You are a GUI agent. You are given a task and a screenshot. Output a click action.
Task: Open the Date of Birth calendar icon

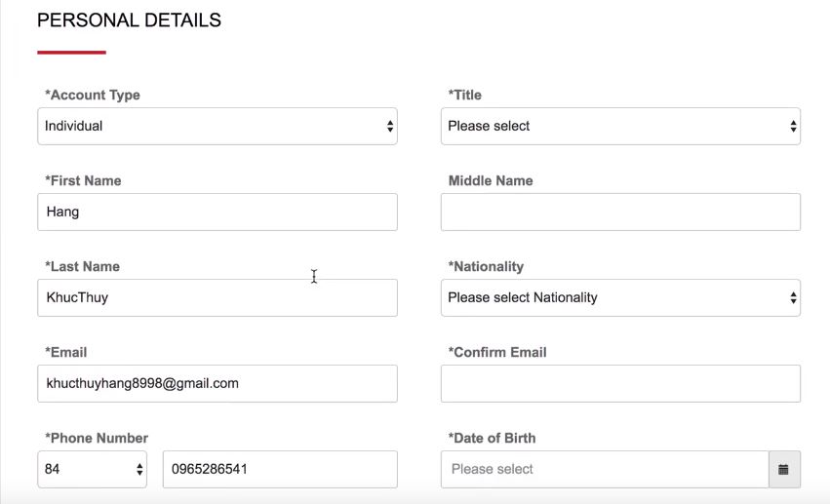[784, 469]
